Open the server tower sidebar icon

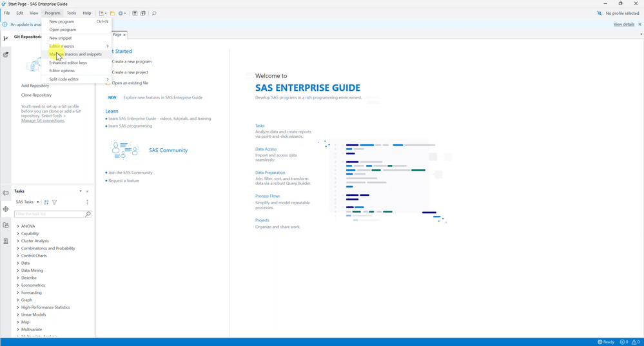5,241
